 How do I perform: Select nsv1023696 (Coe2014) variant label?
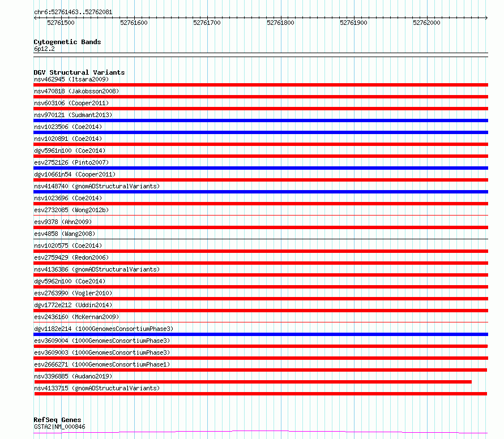[68, 198]
